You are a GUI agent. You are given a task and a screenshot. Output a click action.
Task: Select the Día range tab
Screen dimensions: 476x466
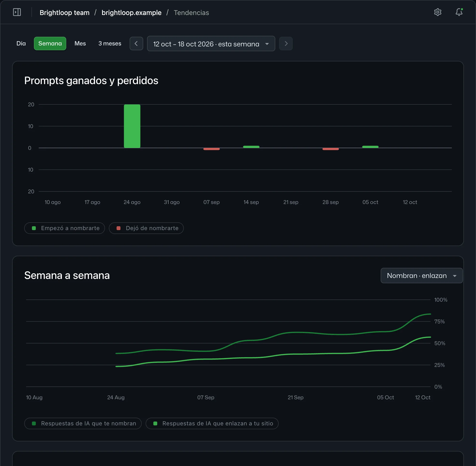[21, 44]
